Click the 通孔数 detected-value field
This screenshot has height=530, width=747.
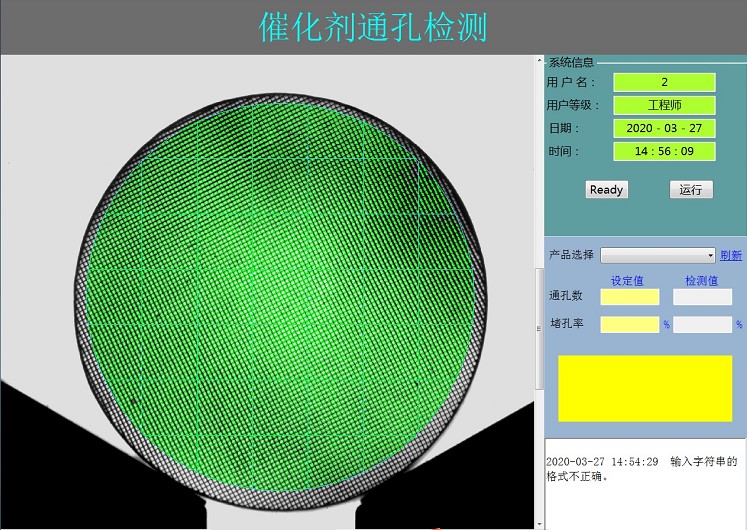(x=702, y=297)
